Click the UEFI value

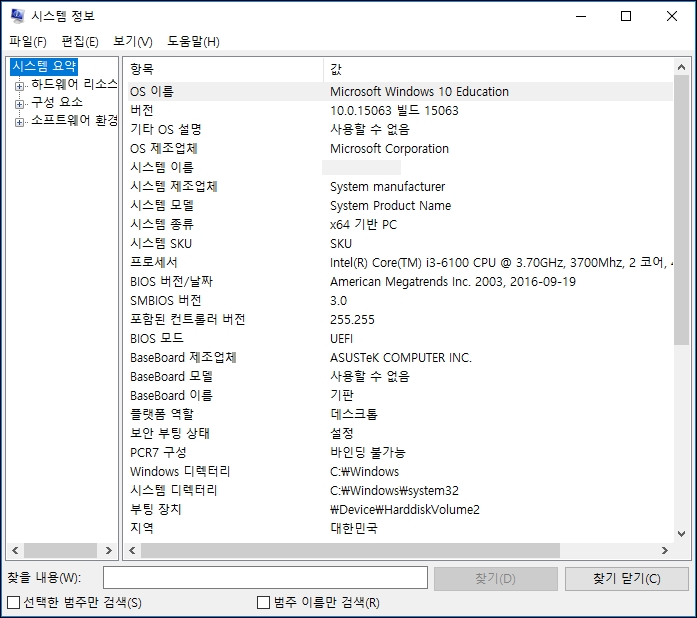coord(341,338)
